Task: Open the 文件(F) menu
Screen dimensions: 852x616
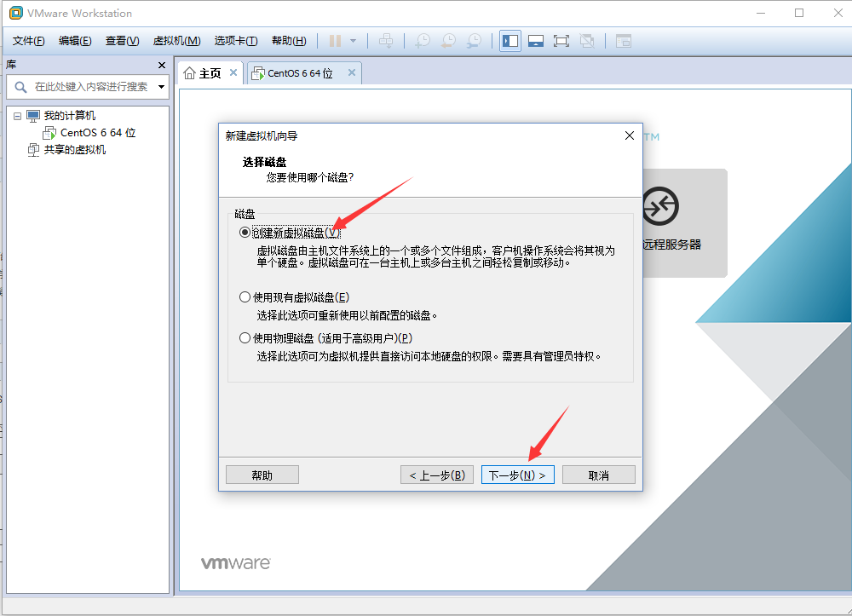Action: click(x=28, y=41)
